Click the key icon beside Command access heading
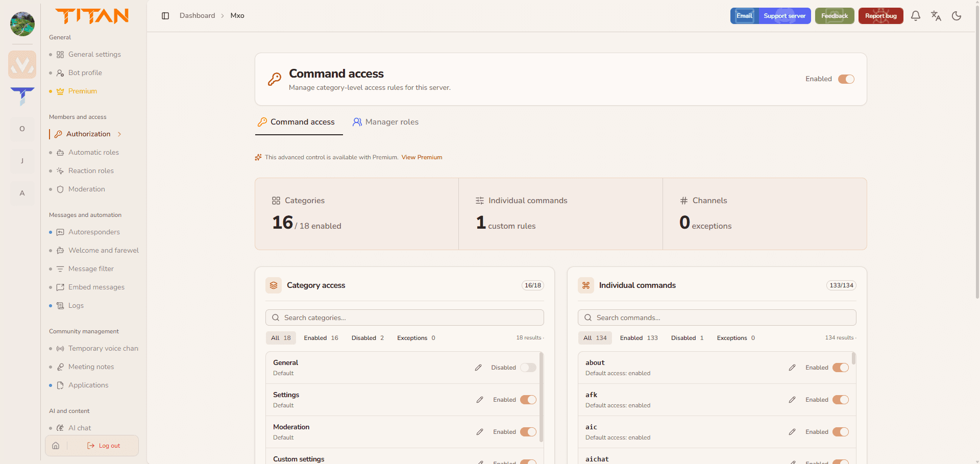 pos(275,79)
